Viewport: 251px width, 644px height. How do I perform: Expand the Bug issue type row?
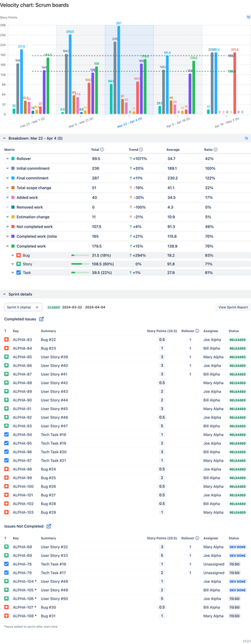coord(12,255)
